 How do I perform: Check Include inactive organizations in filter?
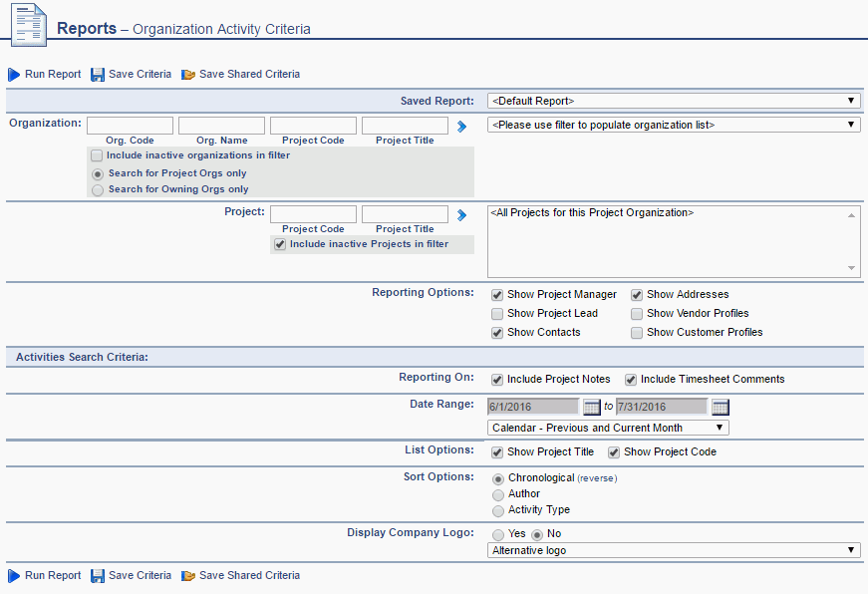point(97,155)
